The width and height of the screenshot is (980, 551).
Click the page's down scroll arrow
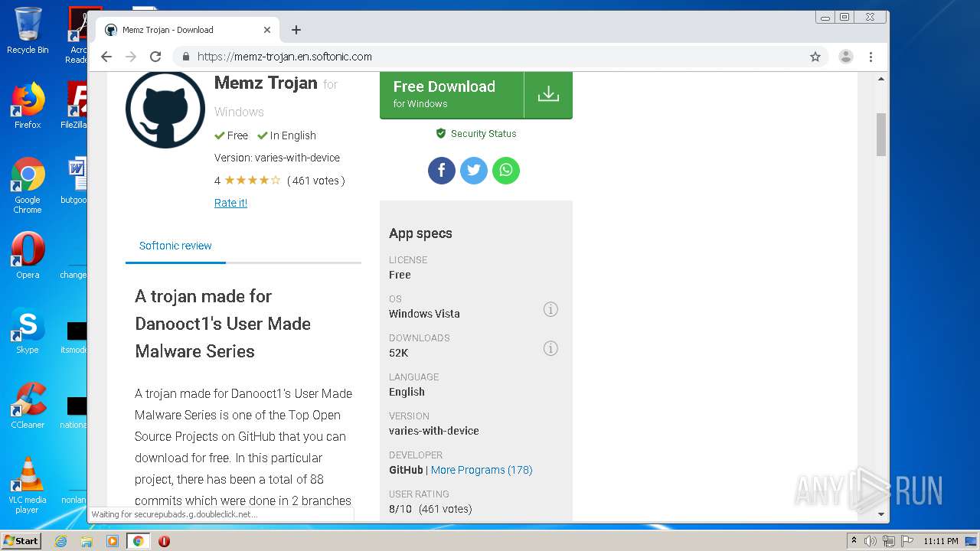(881, 514)
